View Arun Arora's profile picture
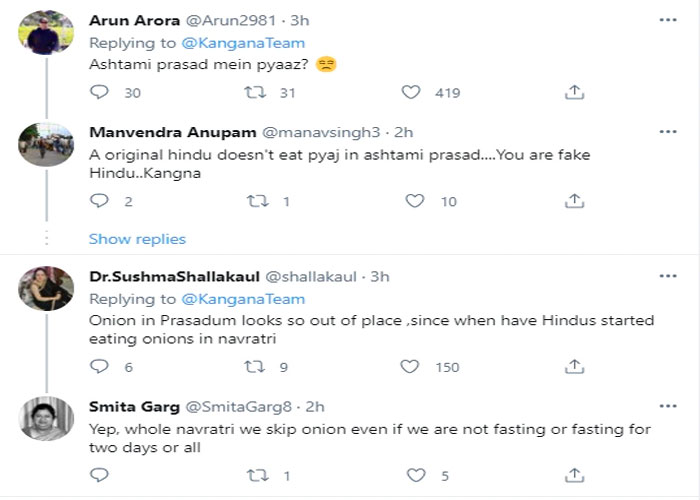This screenshot has height=500, width=700. tap(46, 34)
